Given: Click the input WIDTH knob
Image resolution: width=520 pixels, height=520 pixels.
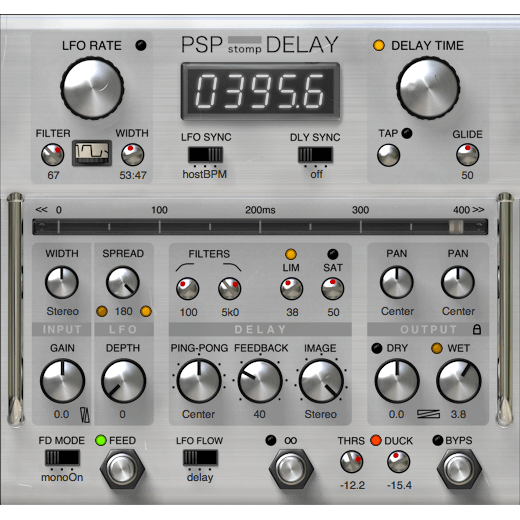Looking at the screenshot, I should (x=62, y=282).
